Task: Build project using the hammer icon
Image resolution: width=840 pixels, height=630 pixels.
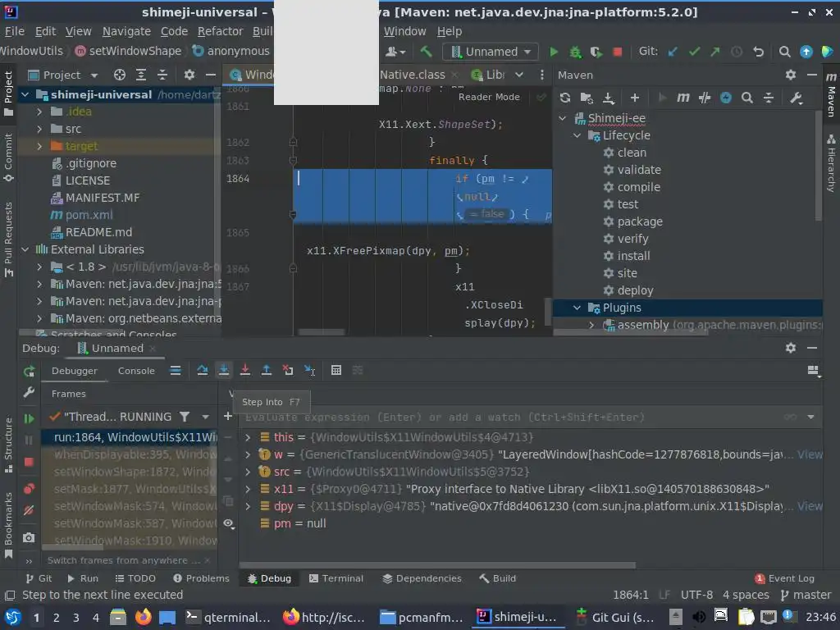Action: [x=426, y=52]
